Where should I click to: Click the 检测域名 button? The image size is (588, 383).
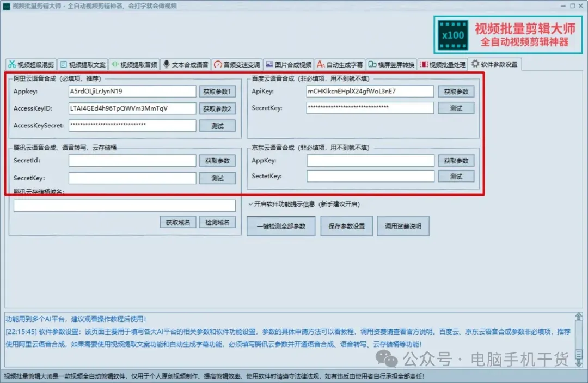click(x=217, y=222)
